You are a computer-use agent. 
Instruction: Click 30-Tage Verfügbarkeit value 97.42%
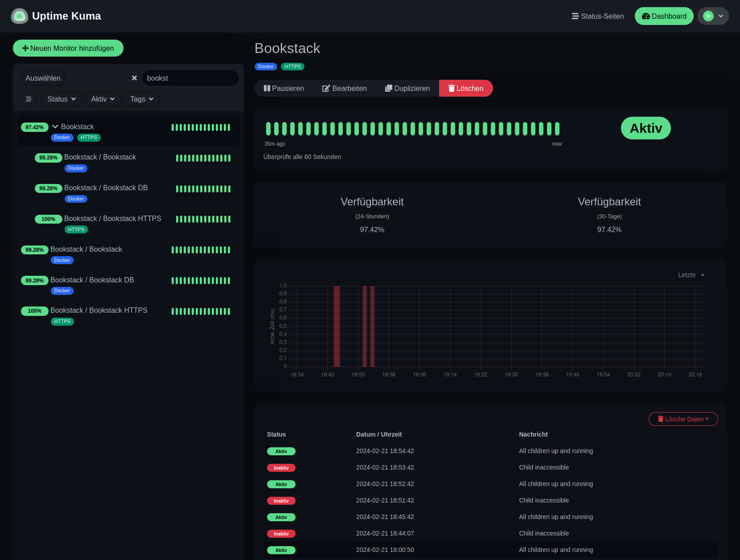point(609,229)
